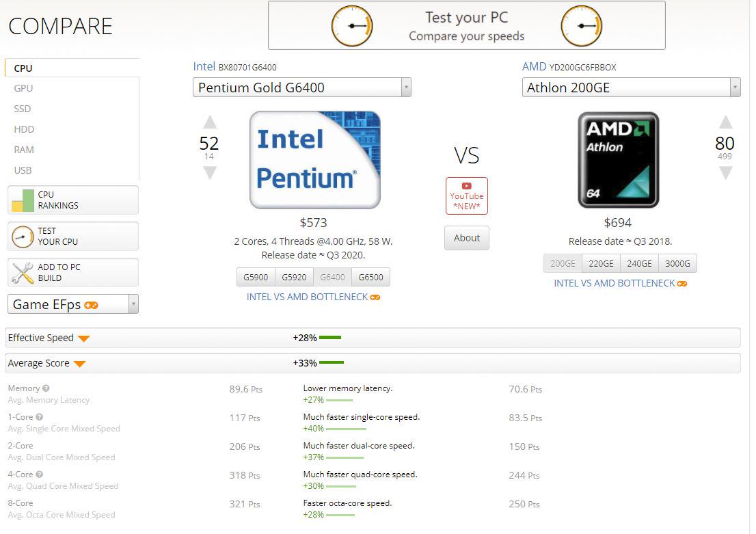Select the GPU category tab

click(x=23, y=88)
